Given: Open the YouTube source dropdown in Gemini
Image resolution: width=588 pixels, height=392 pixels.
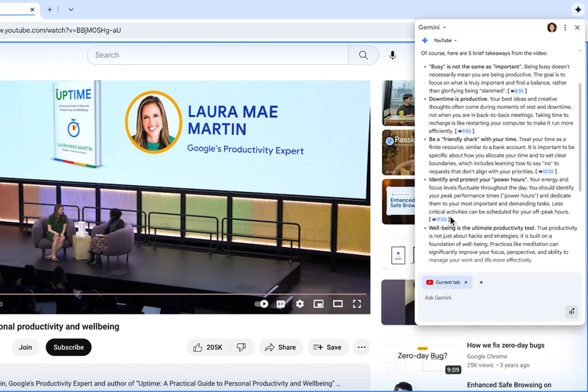Looking at the screenshot, I should point(445,41).
